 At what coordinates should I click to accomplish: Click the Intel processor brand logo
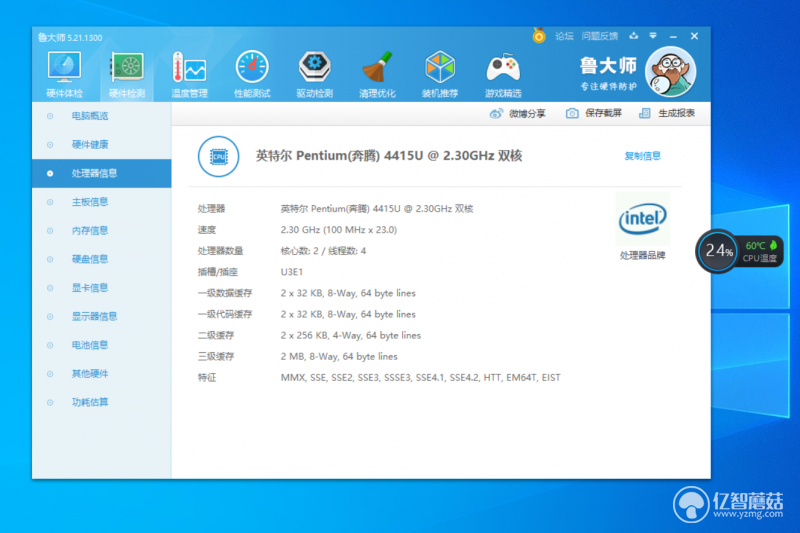click(x=642, y=219)
